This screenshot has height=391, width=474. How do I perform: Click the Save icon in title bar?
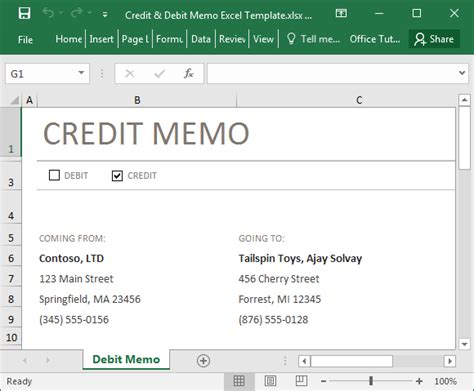tap(24, 14)
